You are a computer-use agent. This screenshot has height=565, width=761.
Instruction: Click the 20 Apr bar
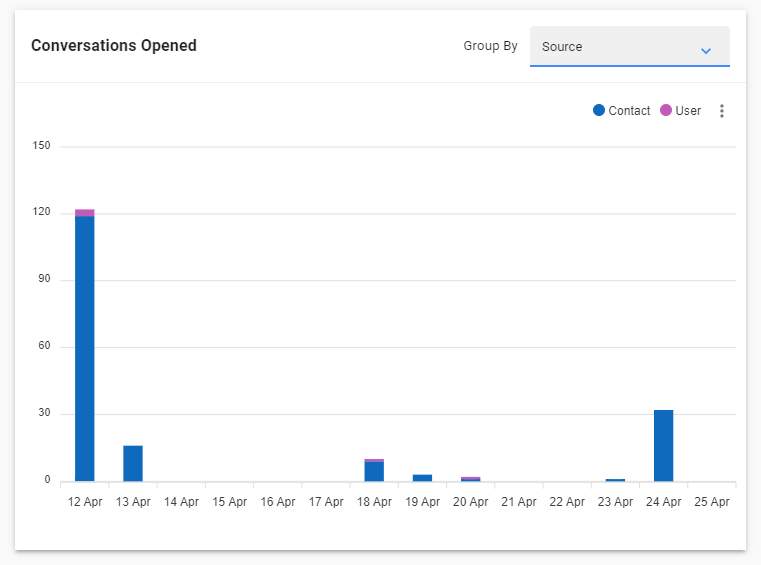[470, 479]
